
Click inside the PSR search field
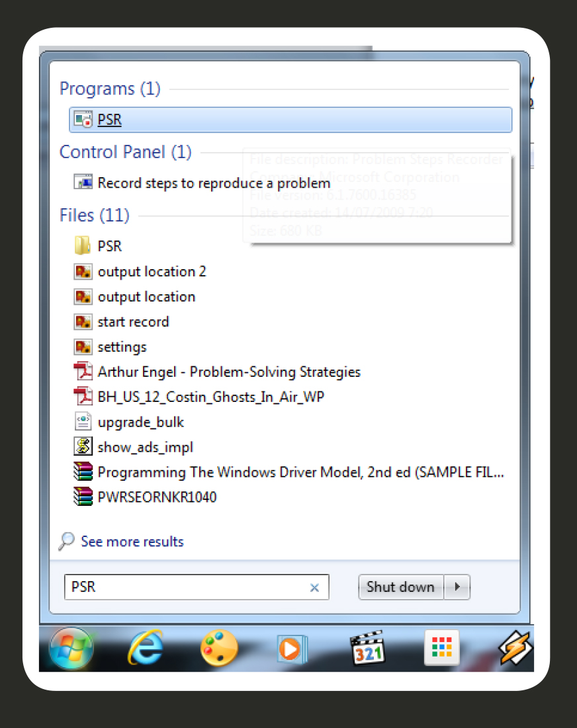pyautogui.click(x=185, y=587)
